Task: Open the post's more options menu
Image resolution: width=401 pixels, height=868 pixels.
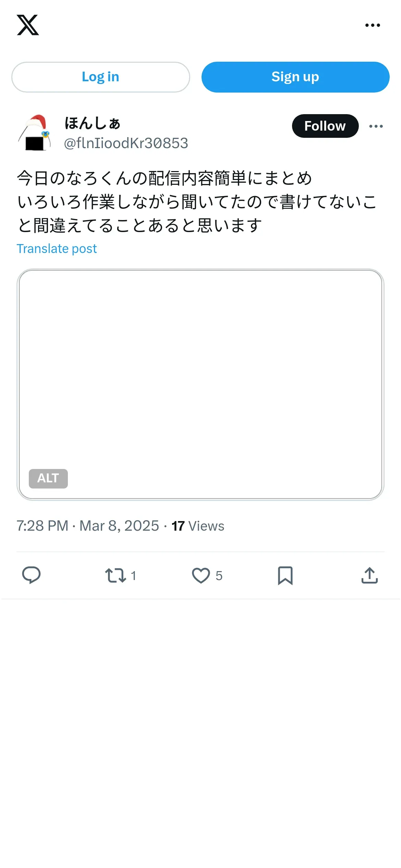Action: 376,126
